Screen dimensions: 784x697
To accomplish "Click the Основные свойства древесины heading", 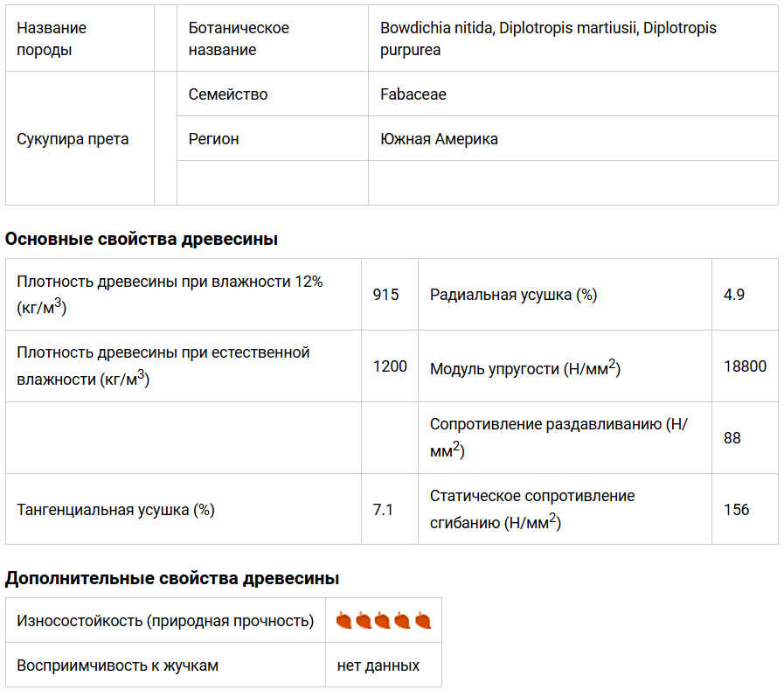I will click(142, 239).
